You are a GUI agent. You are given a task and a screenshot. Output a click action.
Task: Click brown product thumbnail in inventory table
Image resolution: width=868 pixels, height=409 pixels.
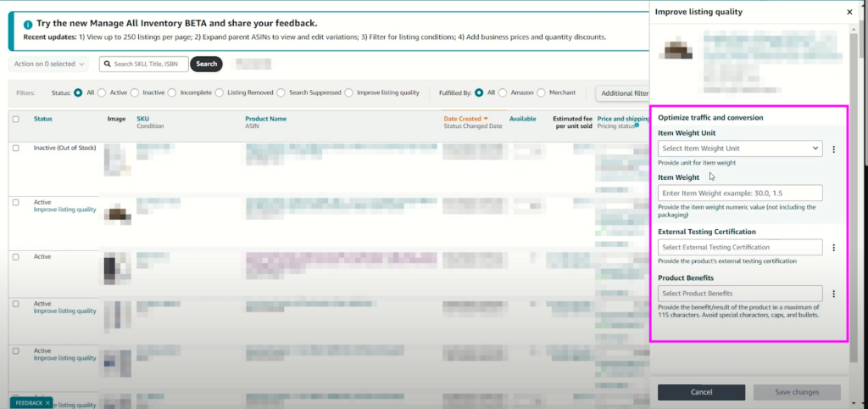118,214
